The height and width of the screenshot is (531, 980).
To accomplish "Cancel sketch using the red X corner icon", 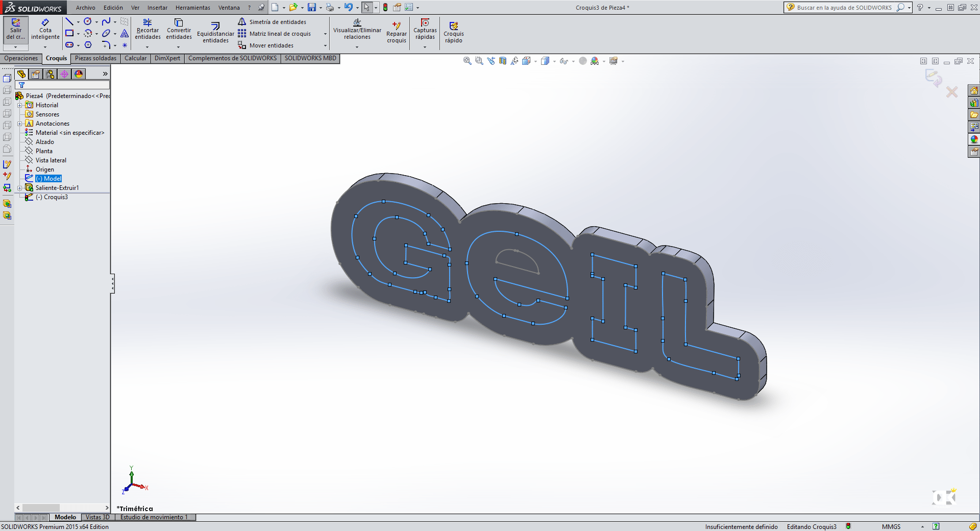I will pyautogui.click(x=952, y=92).
